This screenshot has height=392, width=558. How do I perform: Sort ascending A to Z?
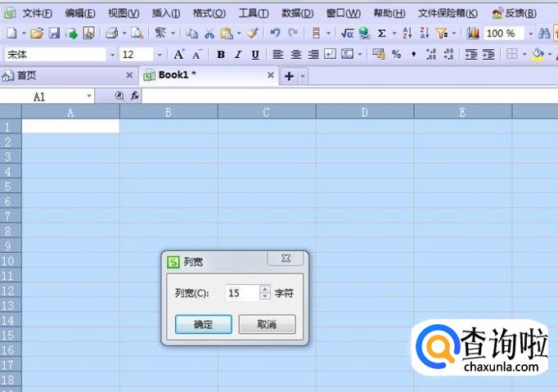pyautogui.click(x=407, y=34)
